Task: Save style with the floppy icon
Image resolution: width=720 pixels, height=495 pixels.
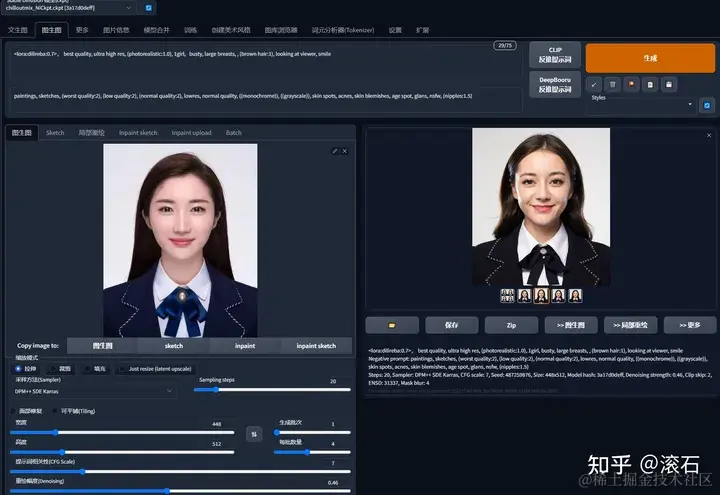Action: (x=669, y=84)
